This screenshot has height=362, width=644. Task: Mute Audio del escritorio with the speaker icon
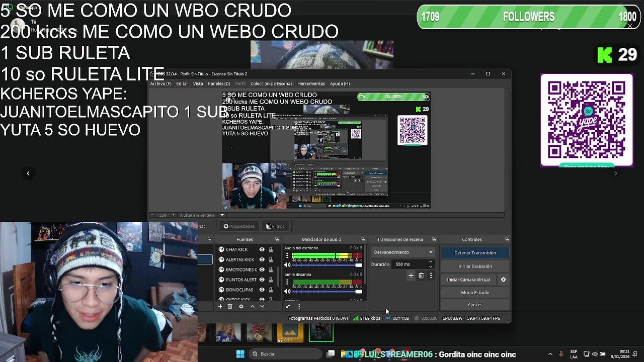(x=287, y=265)
